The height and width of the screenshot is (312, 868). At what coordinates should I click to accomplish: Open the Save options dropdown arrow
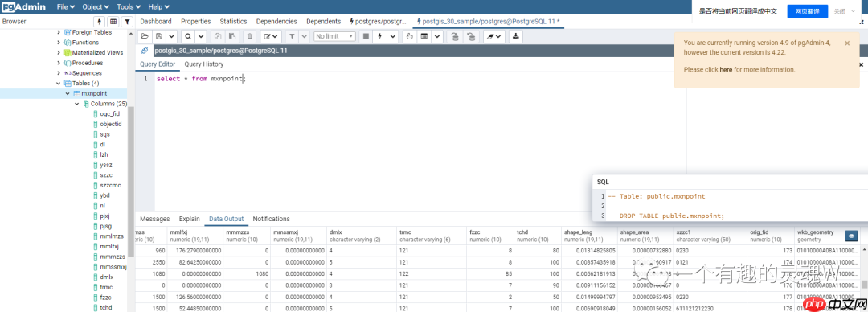coord(172,36)
